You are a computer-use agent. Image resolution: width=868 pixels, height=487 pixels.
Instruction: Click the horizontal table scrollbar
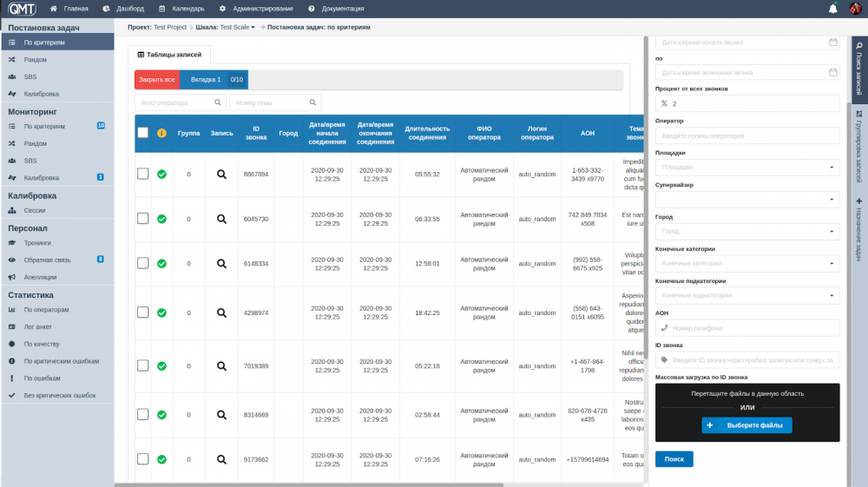point(309,484)
